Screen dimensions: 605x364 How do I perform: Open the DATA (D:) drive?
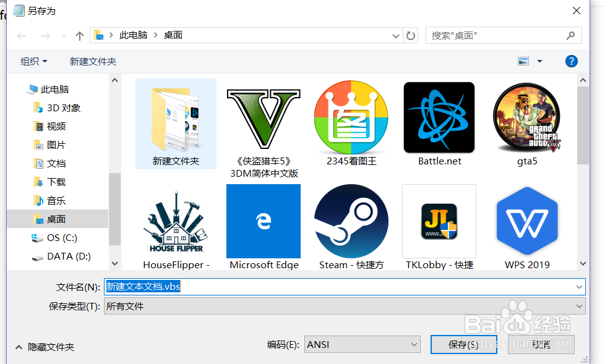coord(69,256)
